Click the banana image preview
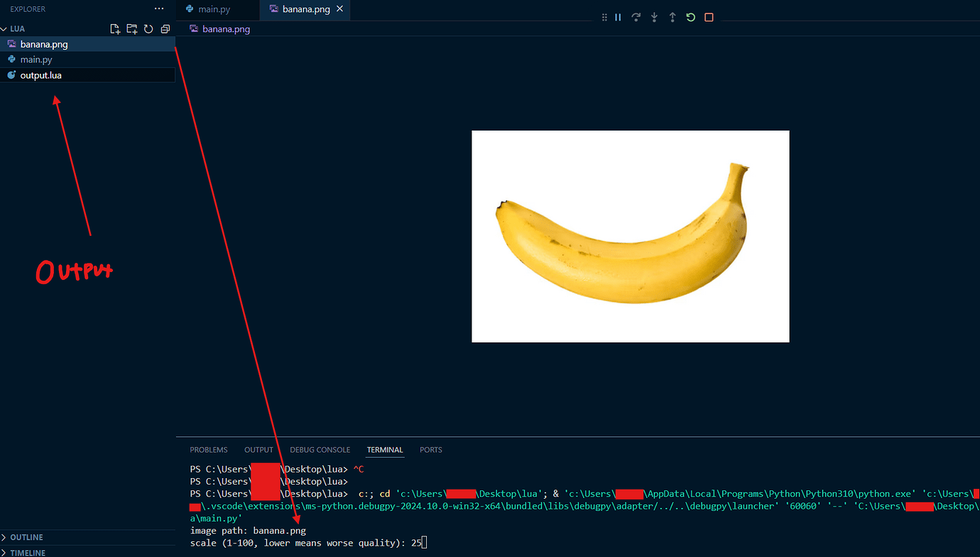This screenshot has width=980, height=557. pyautogui.click(x=629, y=236)
